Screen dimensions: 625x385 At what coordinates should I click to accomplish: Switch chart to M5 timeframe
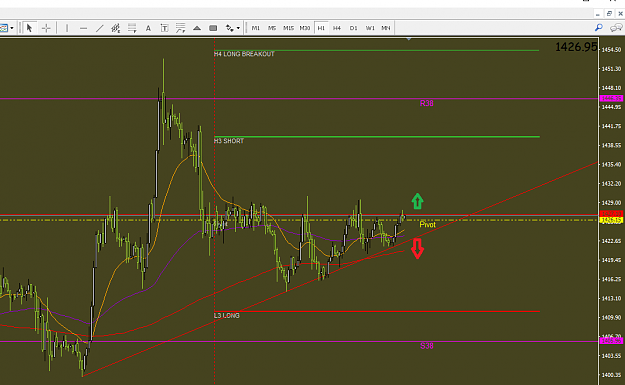[x=272, y=28]
